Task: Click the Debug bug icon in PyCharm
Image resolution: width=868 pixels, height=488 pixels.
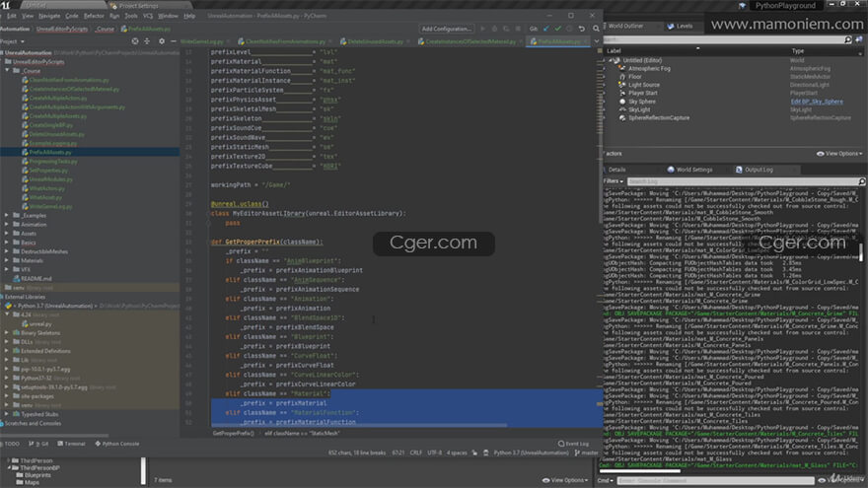Action: point(494,29)
